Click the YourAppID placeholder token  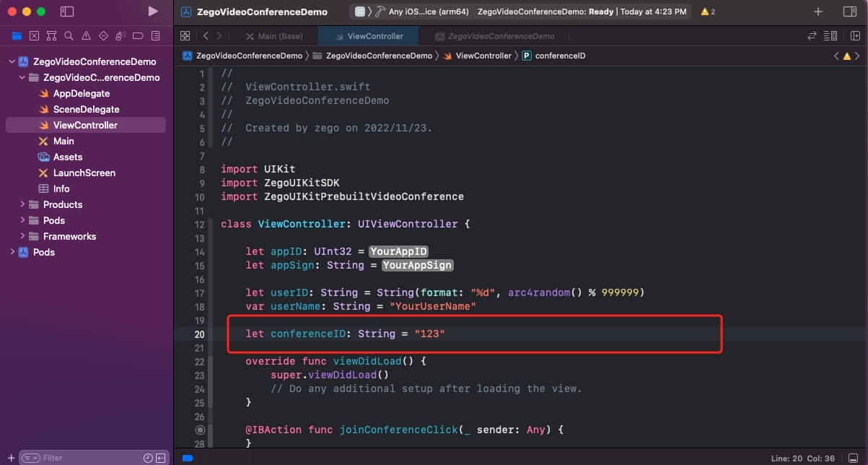399,251
